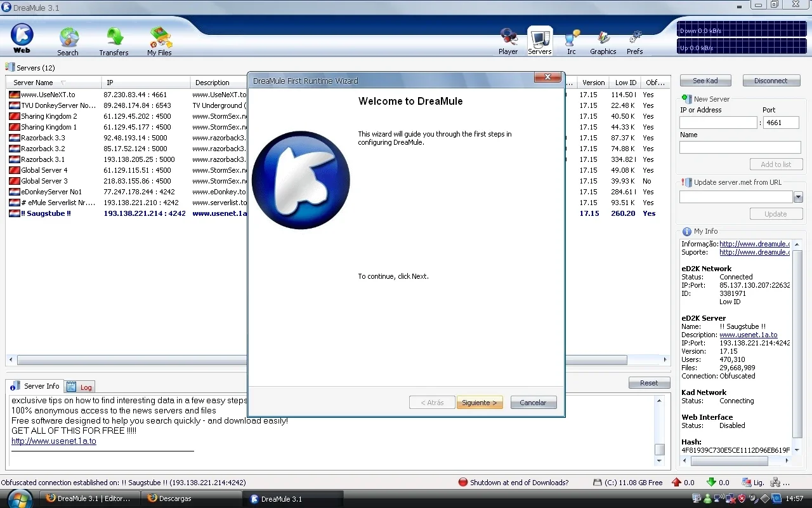Open the usenet.1a.to link in server info
This screenshot has width=812, height=508.
(54, 441)
